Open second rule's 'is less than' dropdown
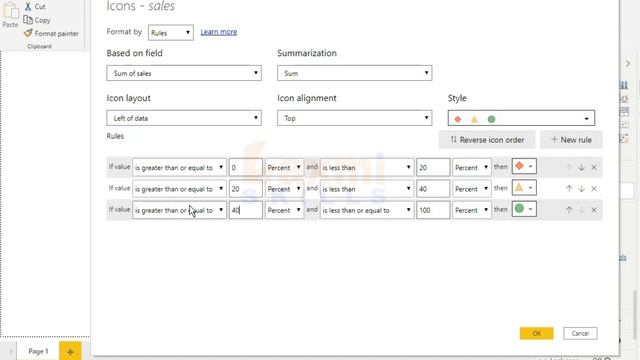 [x=367, y=189]
